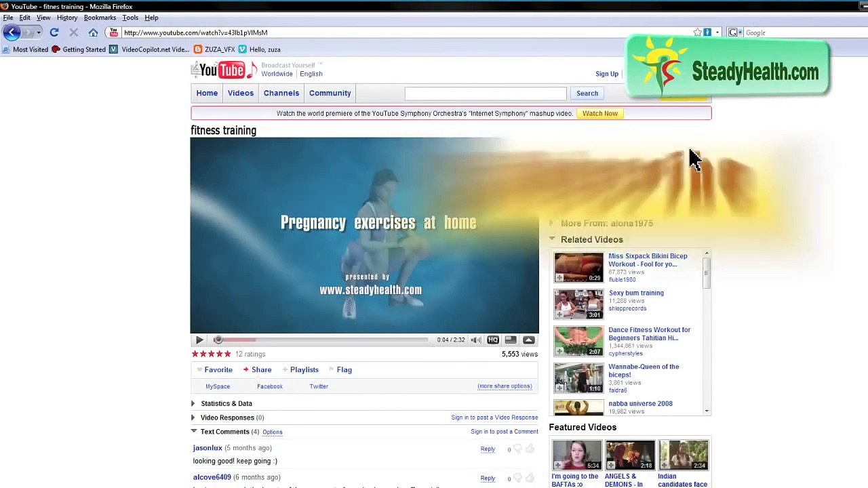Add the video to Favorites

pos(218,369)
